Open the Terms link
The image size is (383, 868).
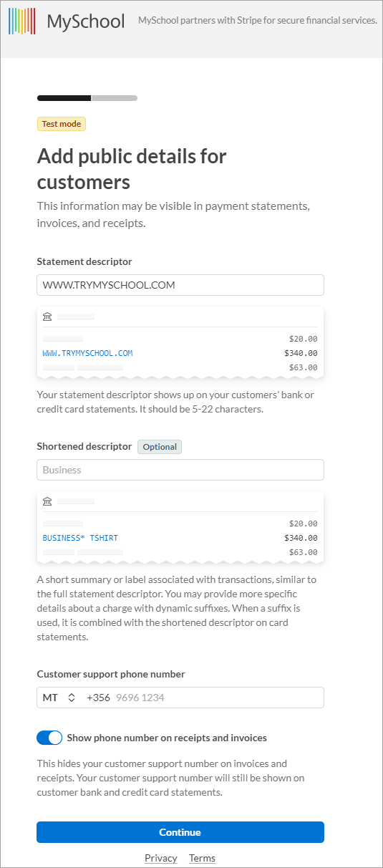click(x=202, y=858)
